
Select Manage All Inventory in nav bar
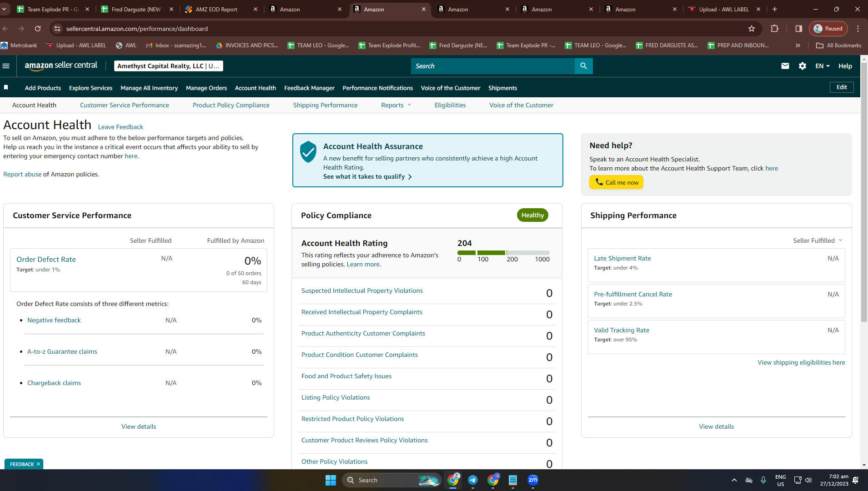coord(149,88)
